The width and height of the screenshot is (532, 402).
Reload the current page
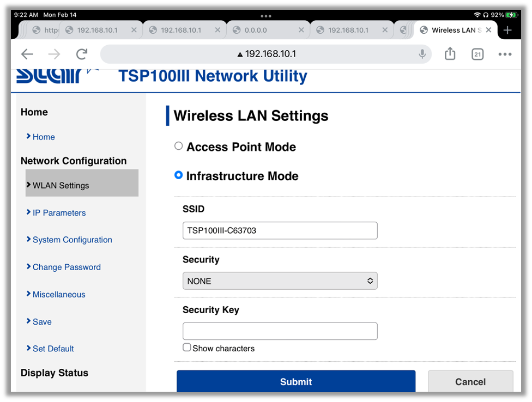point(82,54)
